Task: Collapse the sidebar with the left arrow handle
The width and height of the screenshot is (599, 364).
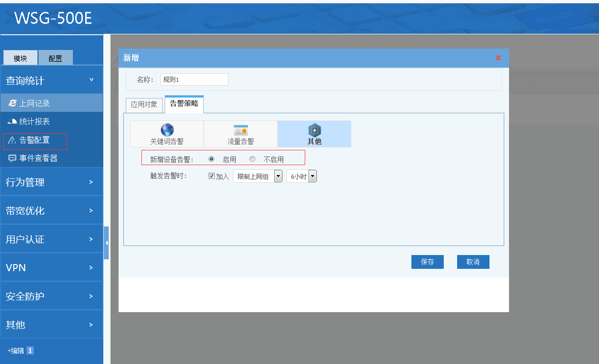Action: pyautogui.click(x=106, y=243)
